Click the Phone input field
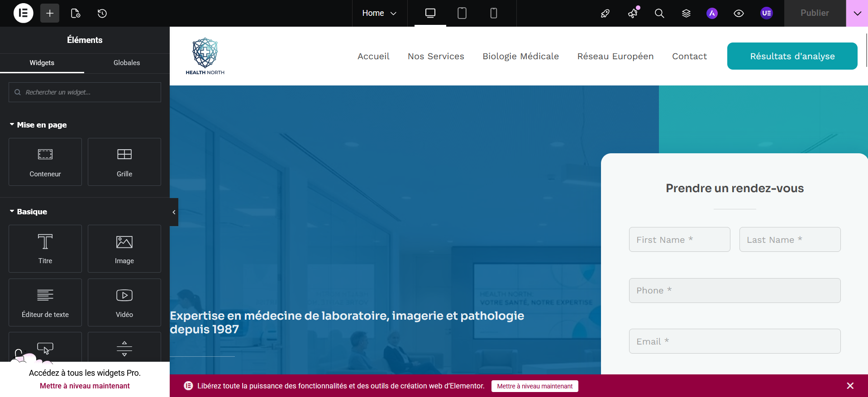 [x=735, y=290]
